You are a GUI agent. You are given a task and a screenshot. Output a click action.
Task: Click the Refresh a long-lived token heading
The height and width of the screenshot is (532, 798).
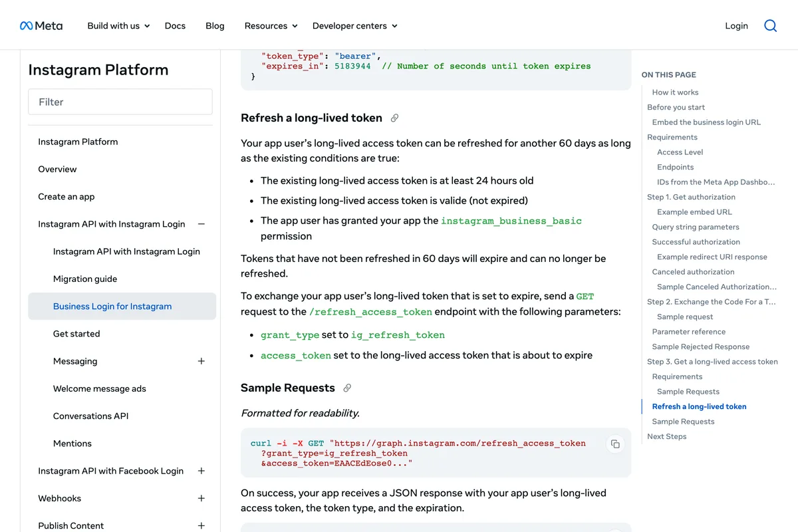pos(311,118)
